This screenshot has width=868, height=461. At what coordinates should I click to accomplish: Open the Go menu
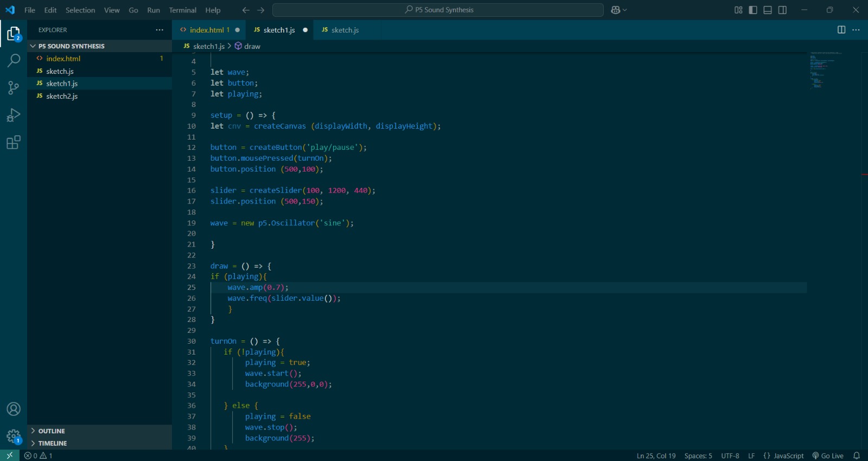point(133,10)
